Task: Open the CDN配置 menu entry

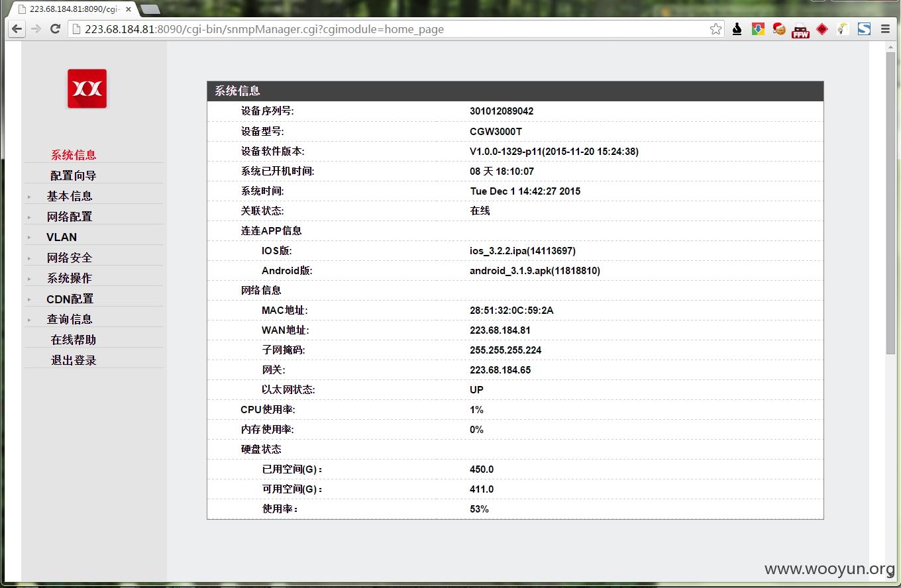Action: [x=70, y=299]
